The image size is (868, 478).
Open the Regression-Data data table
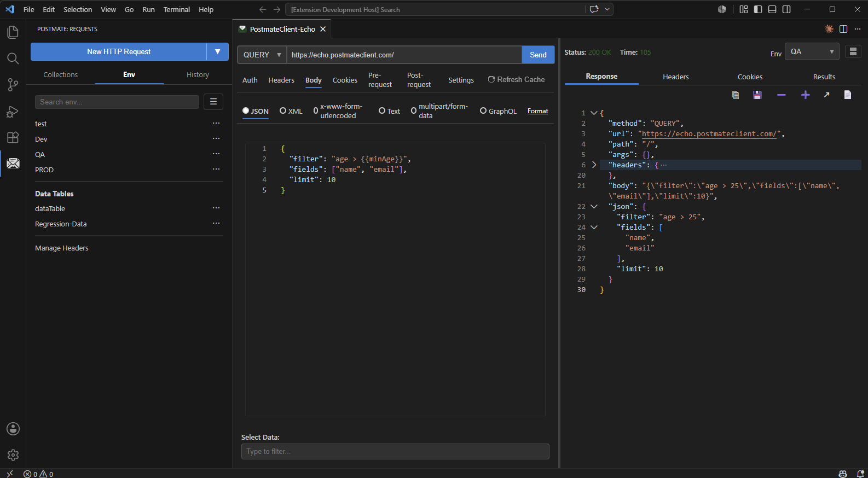61,224
